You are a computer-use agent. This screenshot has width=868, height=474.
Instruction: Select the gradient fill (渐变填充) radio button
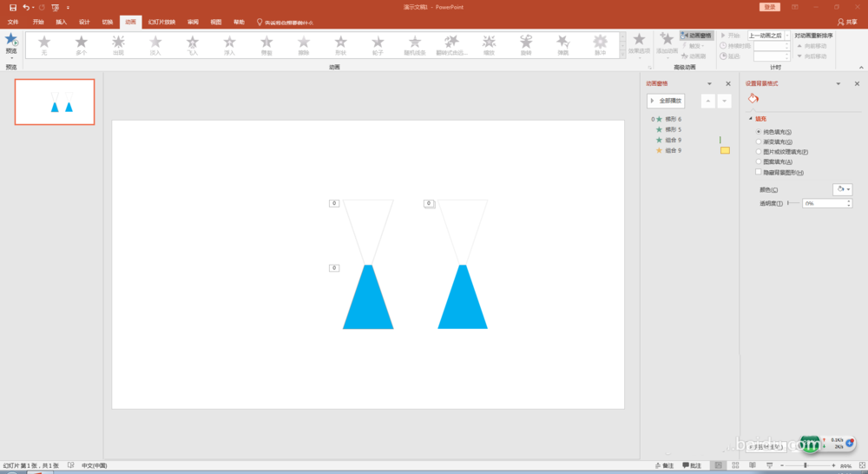coord(759,141)
